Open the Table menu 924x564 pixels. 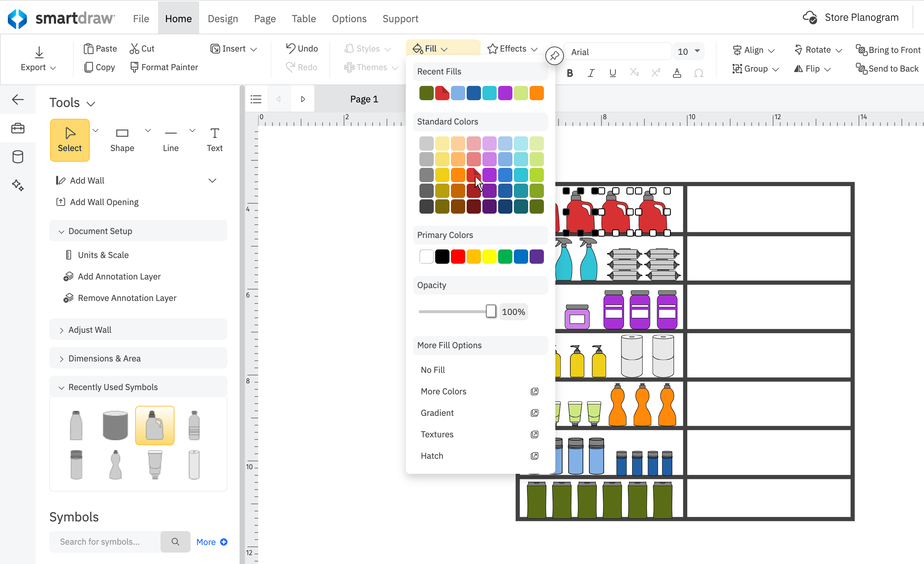coord(303,18)
